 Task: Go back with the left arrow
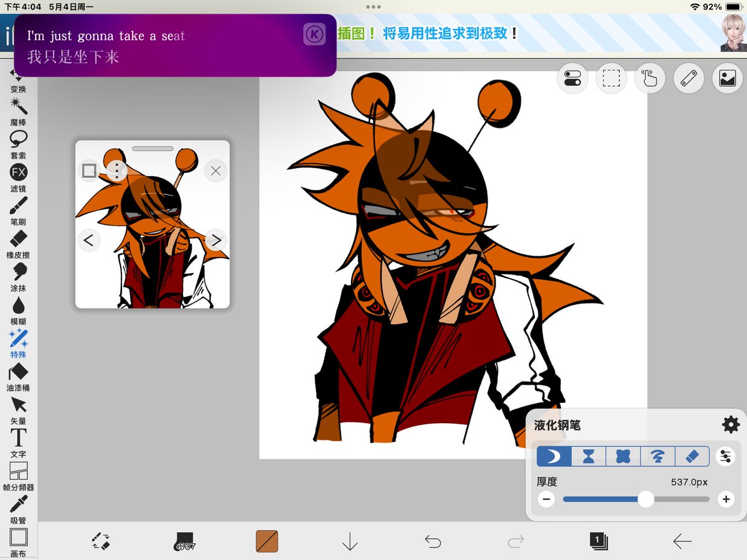[682, 541]
